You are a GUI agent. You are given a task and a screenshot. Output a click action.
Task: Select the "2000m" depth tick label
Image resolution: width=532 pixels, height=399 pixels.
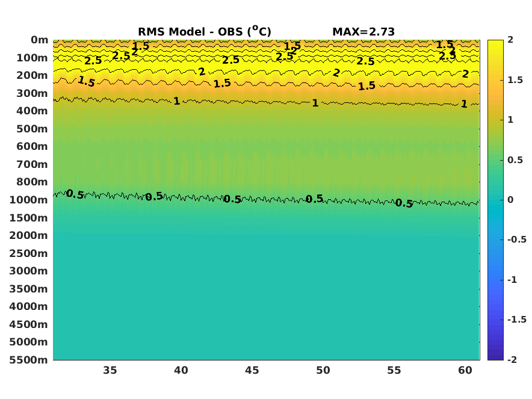pyautogui.click(x=28, y=235)
